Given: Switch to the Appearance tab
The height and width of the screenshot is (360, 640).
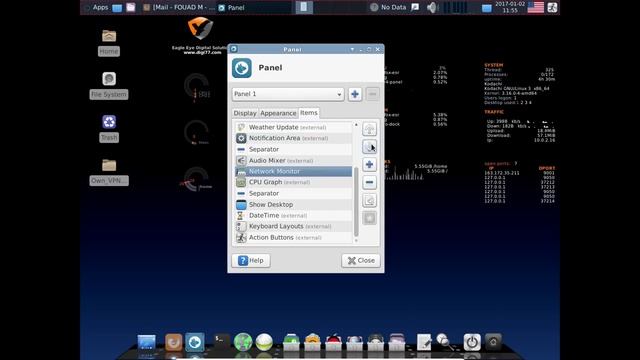Looking at the screenshot, I should pyautogui.click(x=278, y=113).
